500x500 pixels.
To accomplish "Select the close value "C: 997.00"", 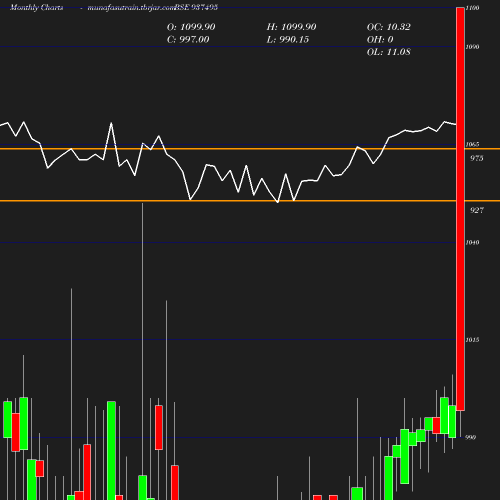I will click(188, 39).
